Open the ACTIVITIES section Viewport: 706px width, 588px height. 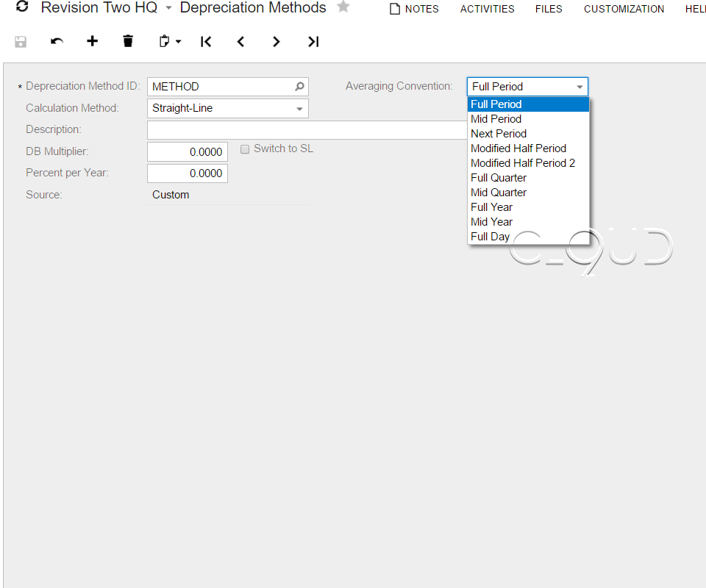click(x=487, y=9)
